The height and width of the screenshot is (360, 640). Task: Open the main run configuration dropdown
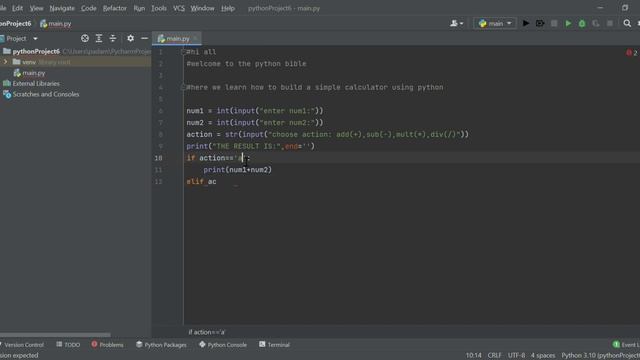point(495,23)
